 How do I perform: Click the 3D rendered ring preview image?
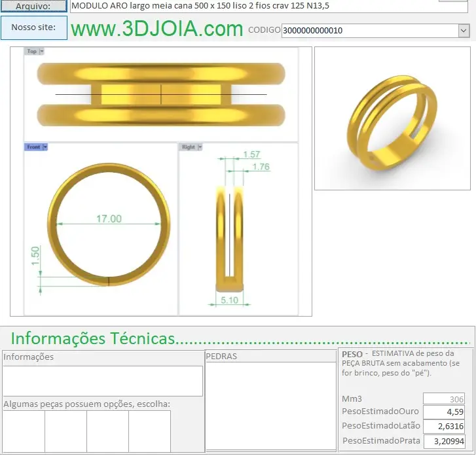pyautogui.click(x=391, y=119)
